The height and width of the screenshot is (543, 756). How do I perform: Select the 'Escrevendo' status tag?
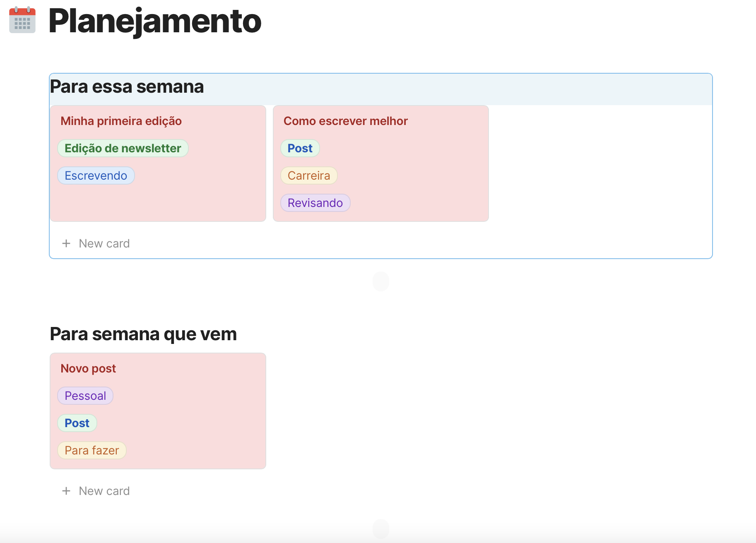96,175
